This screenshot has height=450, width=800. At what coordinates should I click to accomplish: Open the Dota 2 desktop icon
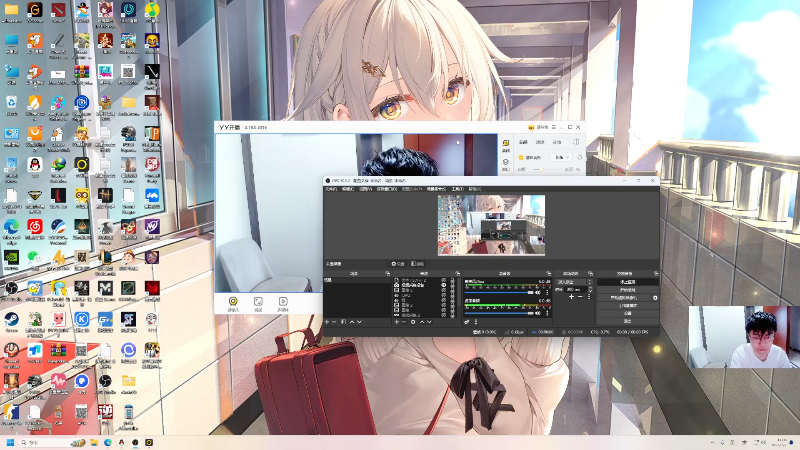(59, 10)
